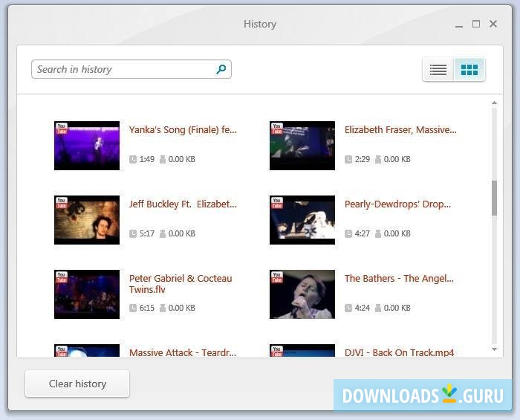Open Elizabeth Fraser, Massive thumbnail
The height and width of the screenshot is (420, 520).
point(302,146)
